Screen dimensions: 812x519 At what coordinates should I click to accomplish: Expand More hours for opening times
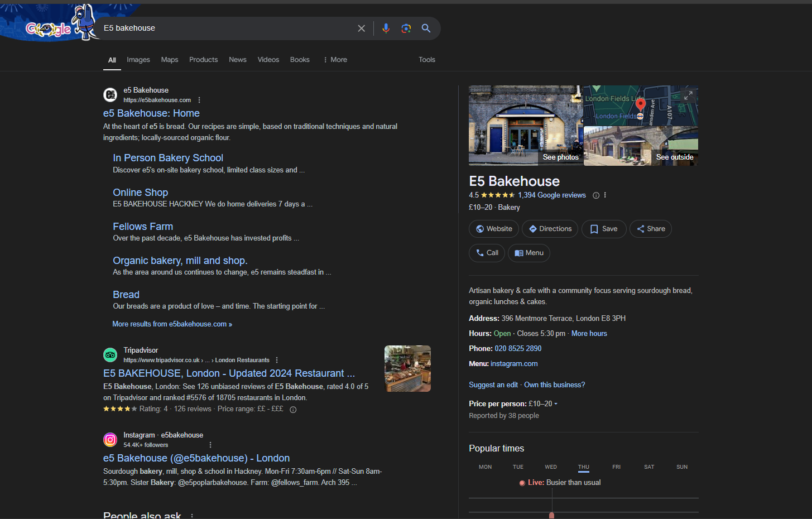(x=589, y=334)
